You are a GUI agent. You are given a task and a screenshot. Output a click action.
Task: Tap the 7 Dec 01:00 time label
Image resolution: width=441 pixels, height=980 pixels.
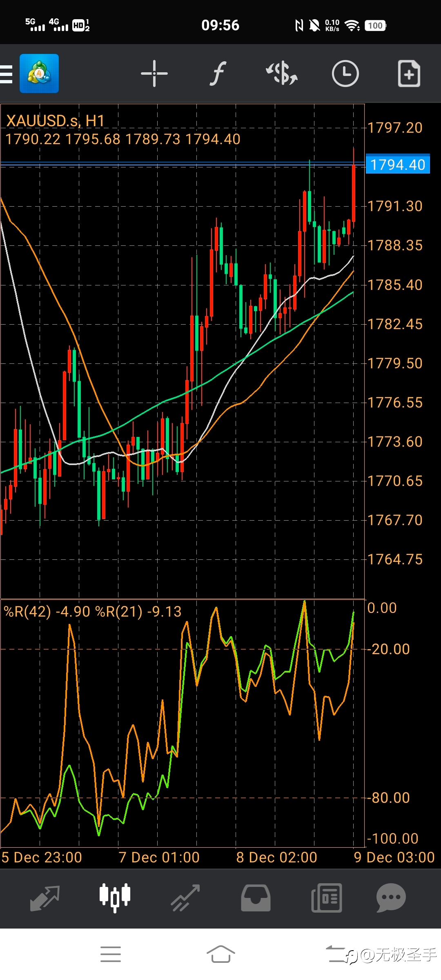coord(159,857)
